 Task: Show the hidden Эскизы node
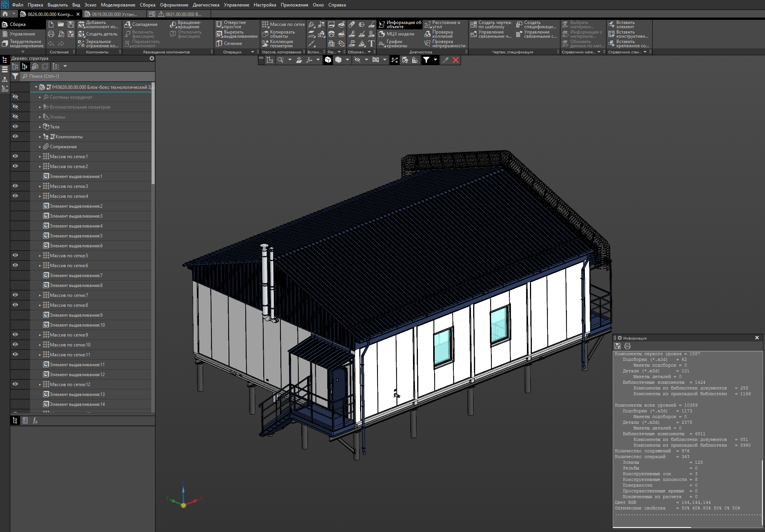[x=15, y=117]
